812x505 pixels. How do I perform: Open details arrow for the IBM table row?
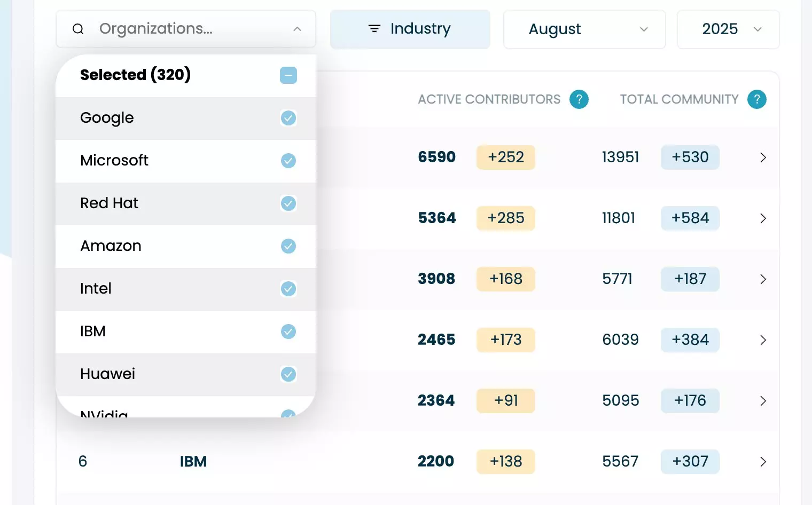(x=763, y=462)
